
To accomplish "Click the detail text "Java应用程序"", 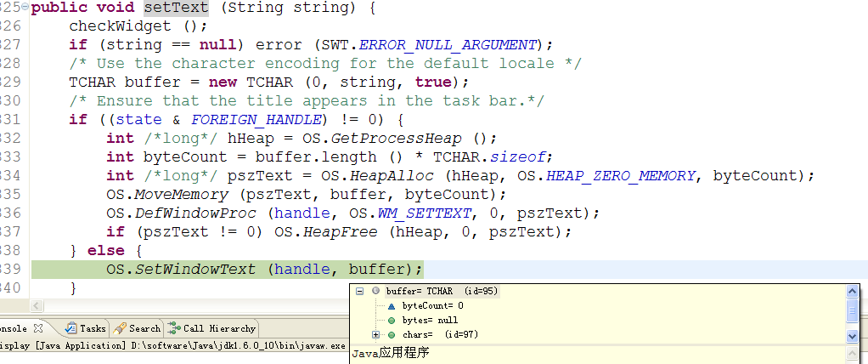I will tap(391, 353).
